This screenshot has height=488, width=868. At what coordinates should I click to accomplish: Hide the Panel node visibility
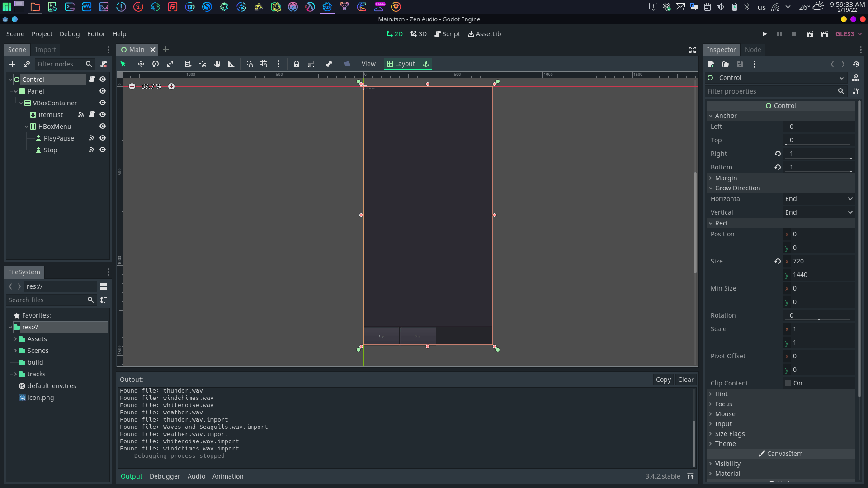click(103, 91)
